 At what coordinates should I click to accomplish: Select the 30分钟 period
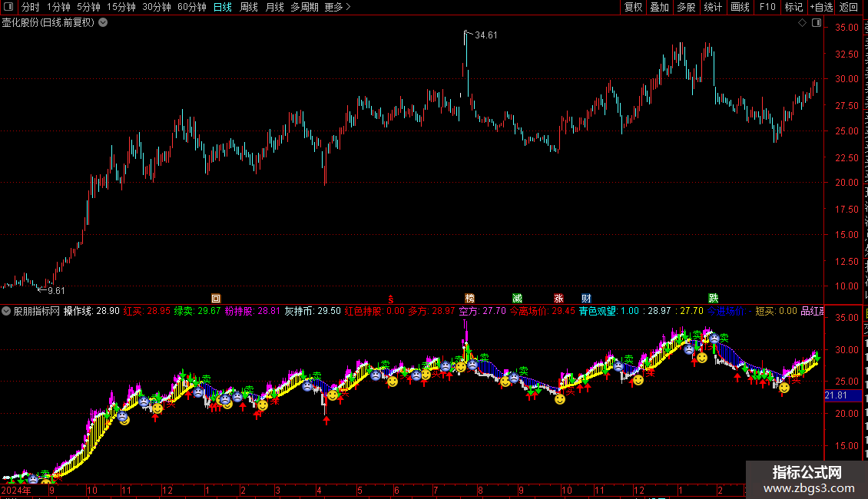tap(157, 7)
